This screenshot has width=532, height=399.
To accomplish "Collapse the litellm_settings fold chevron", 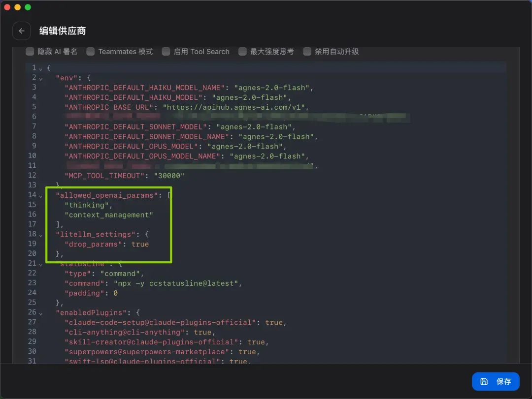I will [x=41, y=235].
